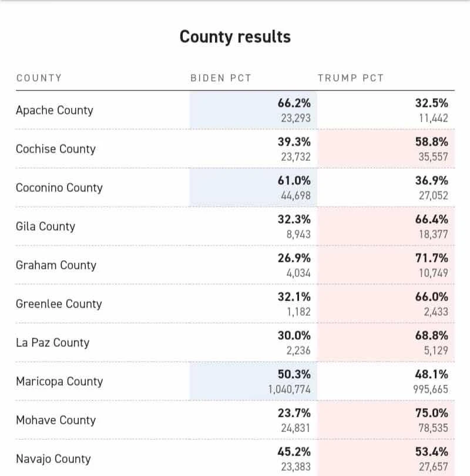Select the Apache County row label
This screenshot has width=470, height=476.
[x=55, y=110]
